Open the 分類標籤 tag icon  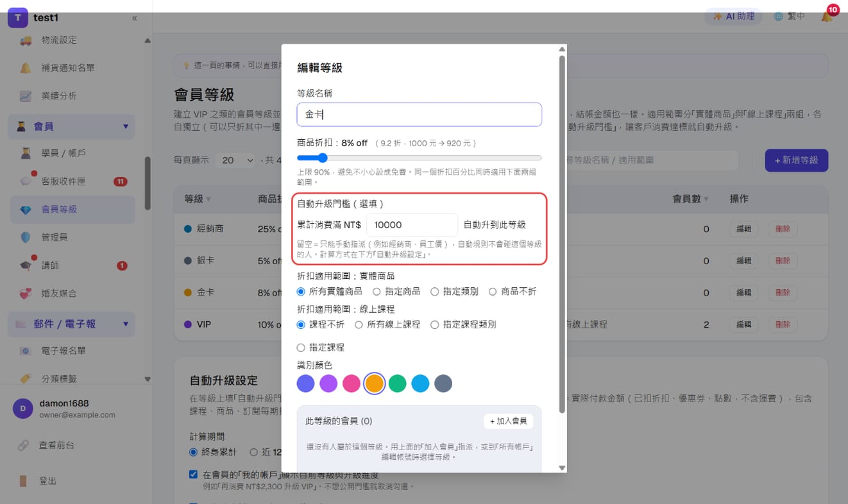click(x=26, y=379)
